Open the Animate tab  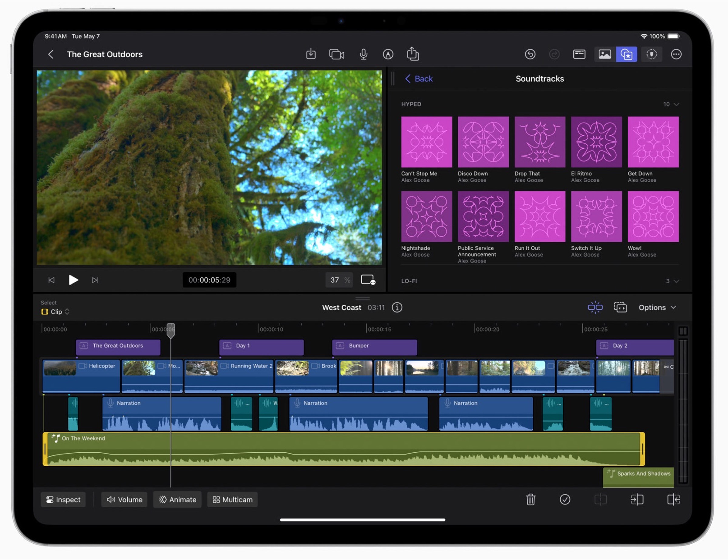click(177, 499)
